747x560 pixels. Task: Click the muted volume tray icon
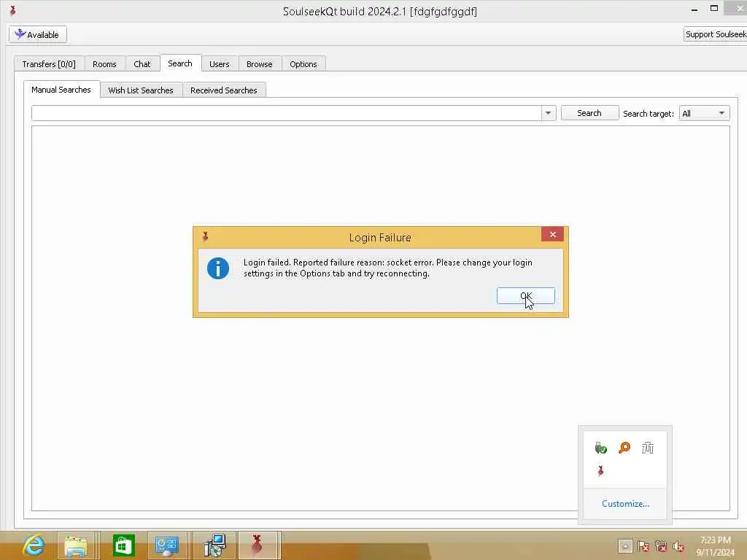click(678, 546)
